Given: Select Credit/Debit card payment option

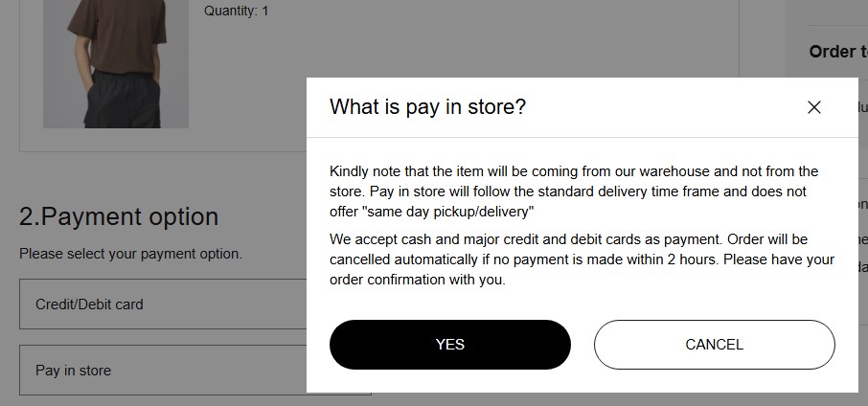Looking at the screenshot, I should [x=163, y=304].
